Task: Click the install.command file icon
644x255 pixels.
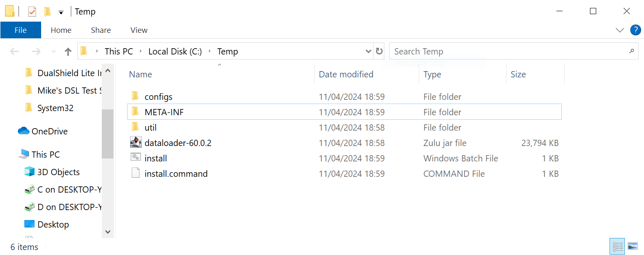Action: coord(135,173)
